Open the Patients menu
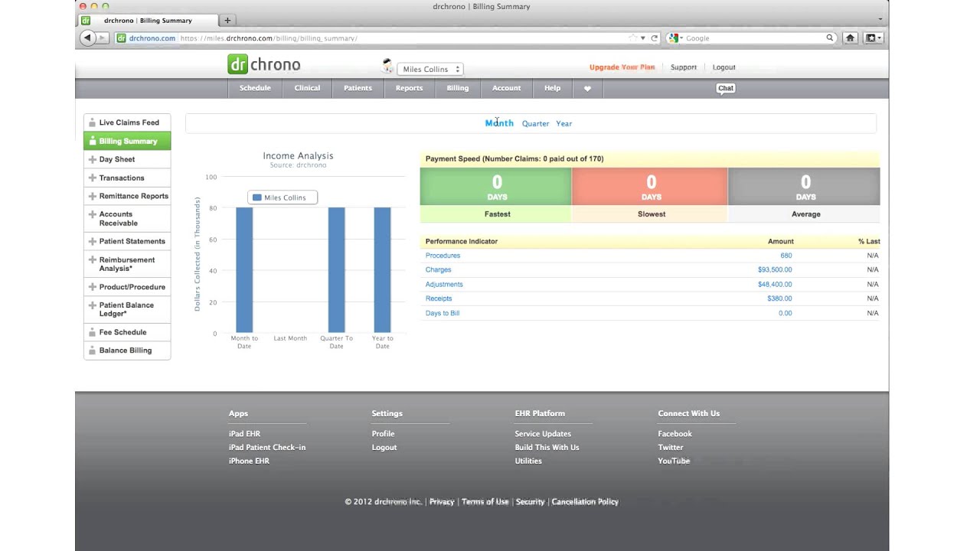The height and width of the screenshot is (551, 980). coord(358,88)
